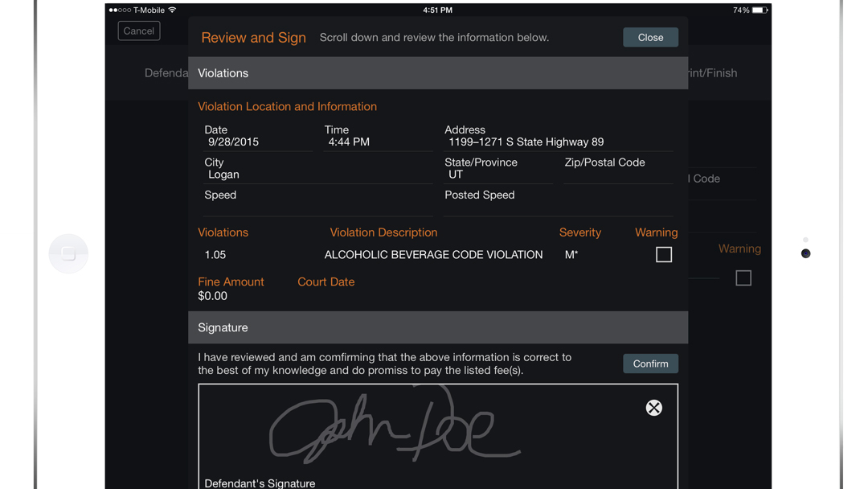Viewport: 868px width, 489px height.
Task: Clear the signature using the X icon
Action: click(x=653, y=407)
